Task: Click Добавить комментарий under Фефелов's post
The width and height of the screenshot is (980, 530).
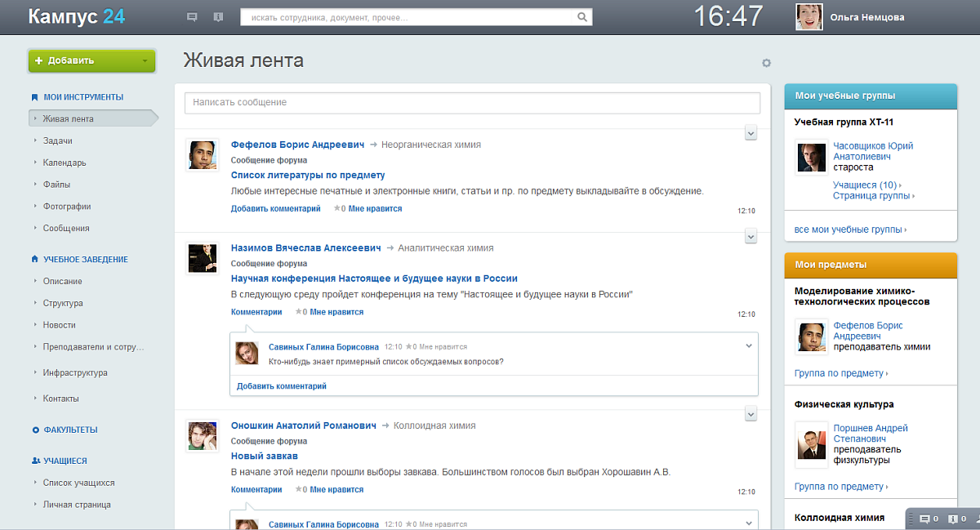Action: (x=275, y=209)
